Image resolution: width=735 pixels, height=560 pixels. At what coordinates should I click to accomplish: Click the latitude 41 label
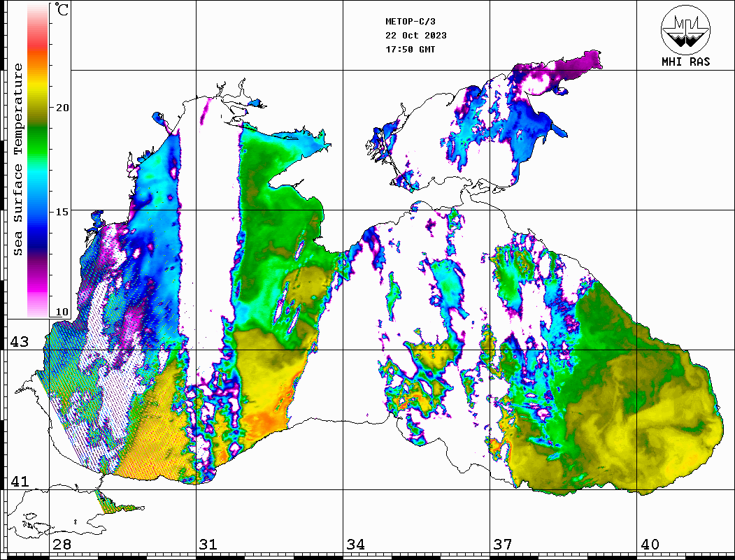pyautogui.click(x=20, y=481)
